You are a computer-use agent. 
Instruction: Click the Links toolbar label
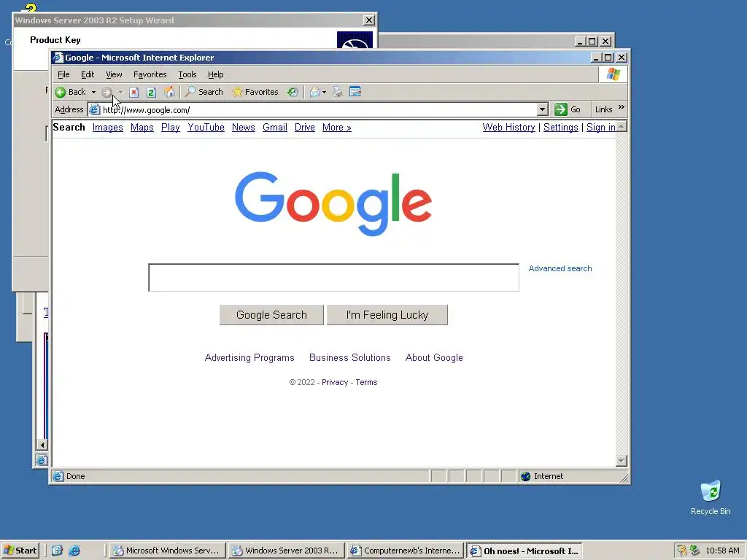603,109
